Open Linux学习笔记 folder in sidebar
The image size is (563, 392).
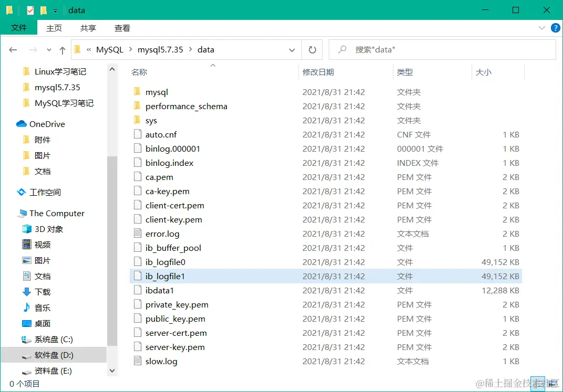click(x=54, y=72)
